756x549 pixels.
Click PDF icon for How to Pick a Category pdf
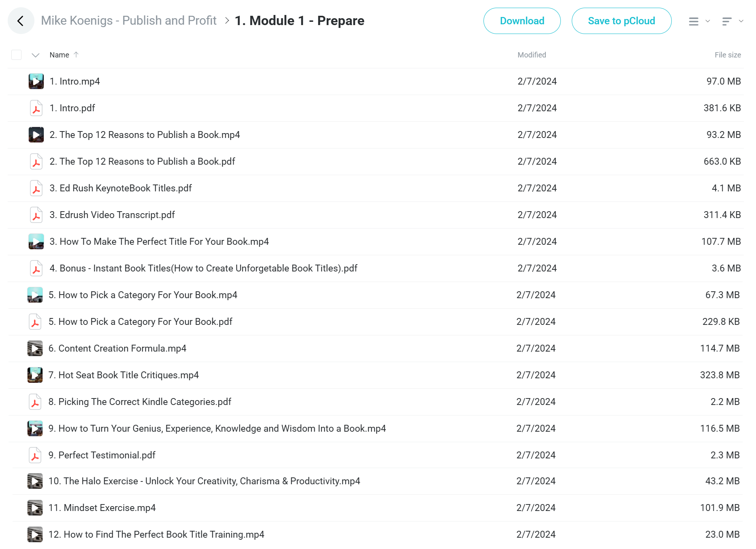click(35, 322)
